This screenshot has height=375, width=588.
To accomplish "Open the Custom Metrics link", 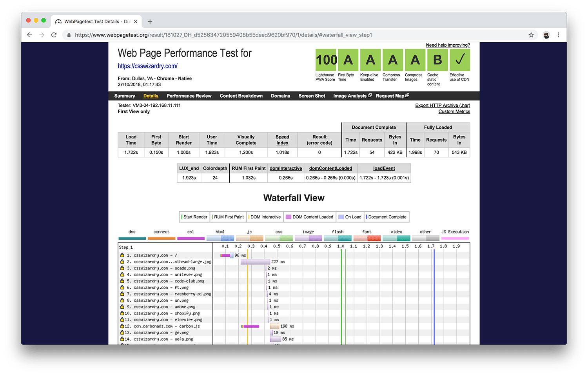I will pos(454,111).
